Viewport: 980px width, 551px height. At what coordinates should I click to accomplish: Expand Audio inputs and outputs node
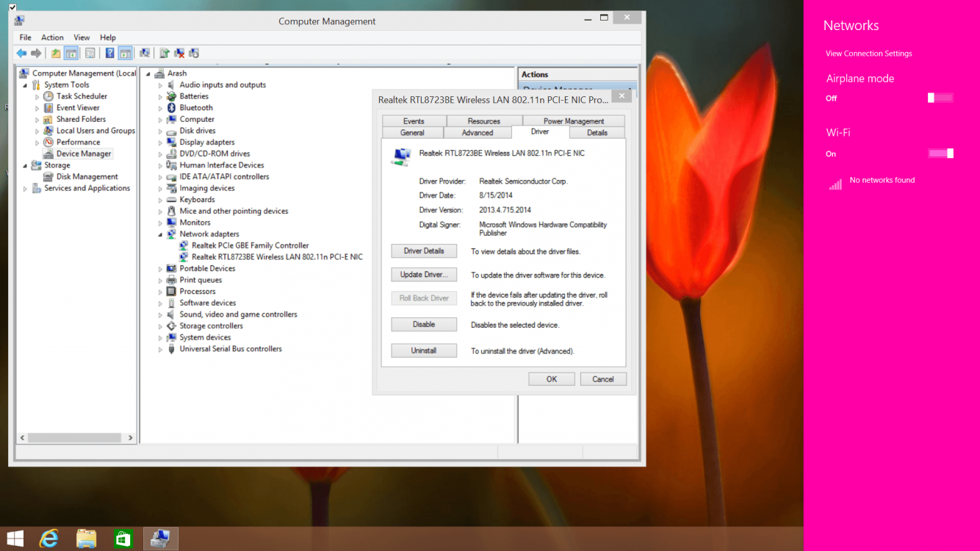(160, 85)
